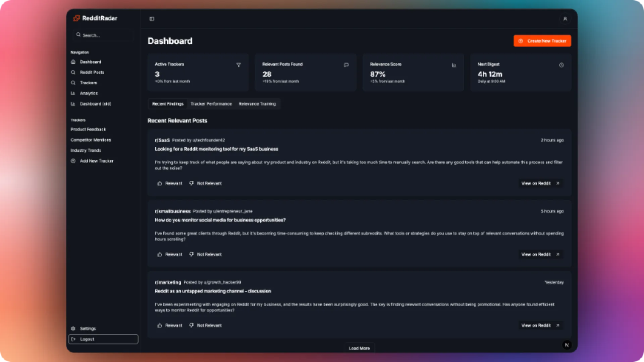
Task: Switch to the Tracker Performance tab
Action: [x=211, y=104]
